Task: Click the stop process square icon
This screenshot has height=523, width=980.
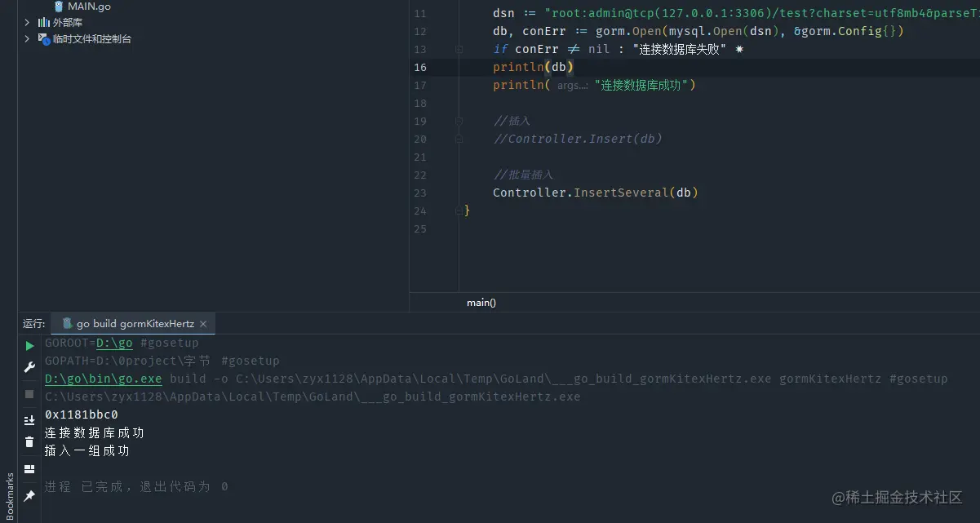Action: click(29, 393)
